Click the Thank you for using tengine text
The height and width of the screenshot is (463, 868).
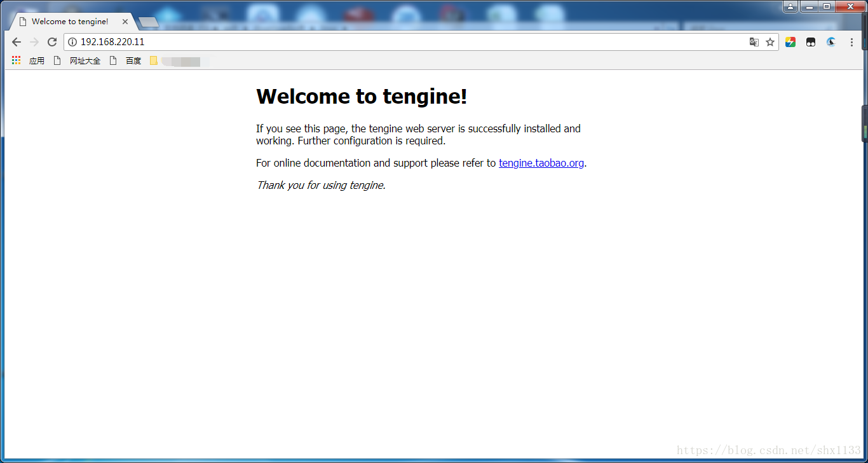click(321, 185)
